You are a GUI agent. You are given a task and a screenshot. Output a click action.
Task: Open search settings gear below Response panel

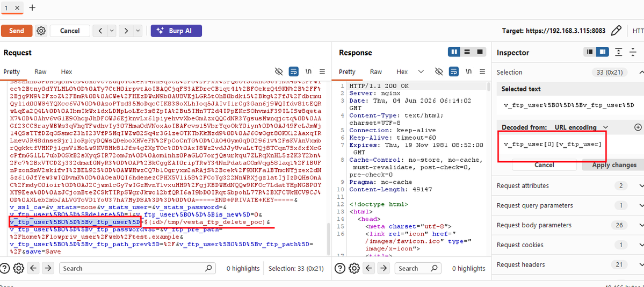tap(354, 268)
